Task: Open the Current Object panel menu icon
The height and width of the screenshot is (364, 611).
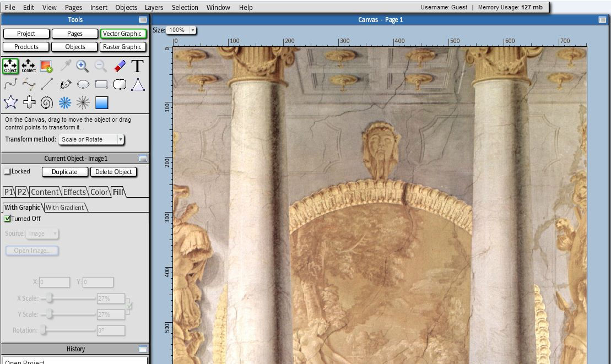Action: [x=143, y=159]
